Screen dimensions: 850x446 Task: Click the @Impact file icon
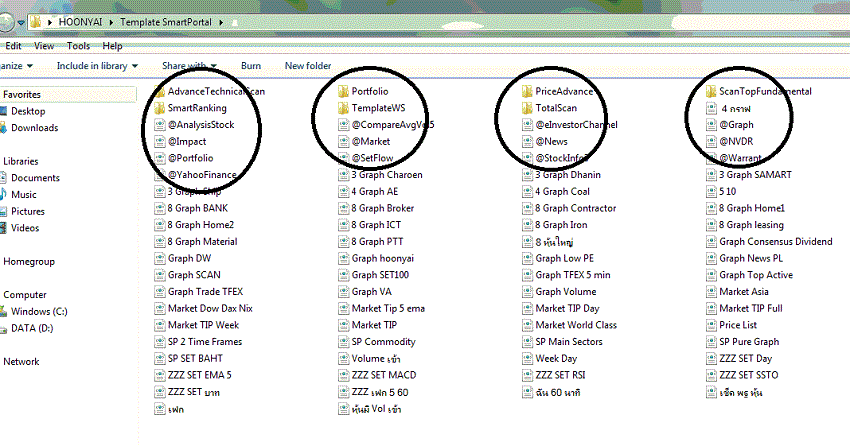[159, 141]
